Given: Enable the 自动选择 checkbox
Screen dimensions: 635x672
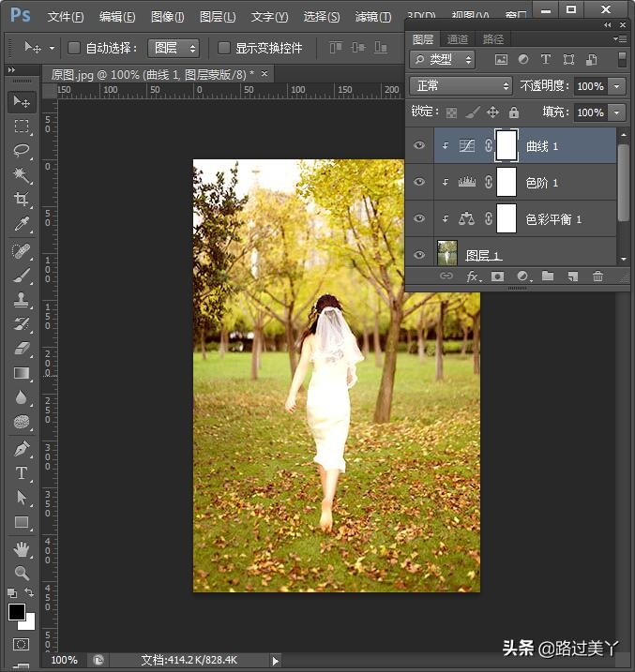Looking at the screenshot, I should tap(74, 48).
